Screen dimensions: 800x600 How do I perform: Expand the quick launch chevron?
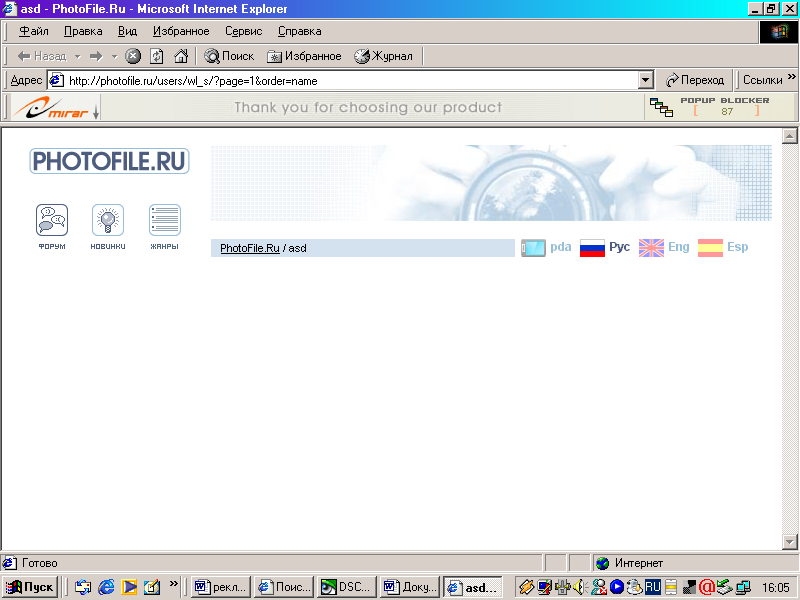174,583
